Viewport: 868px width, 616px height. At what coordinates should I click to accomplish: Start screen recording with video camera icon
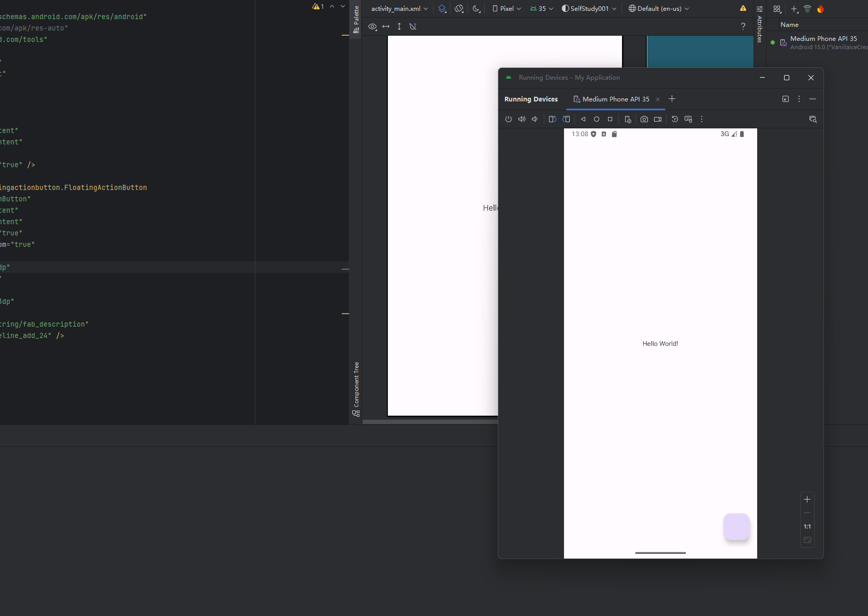click(x=658, y=119)
